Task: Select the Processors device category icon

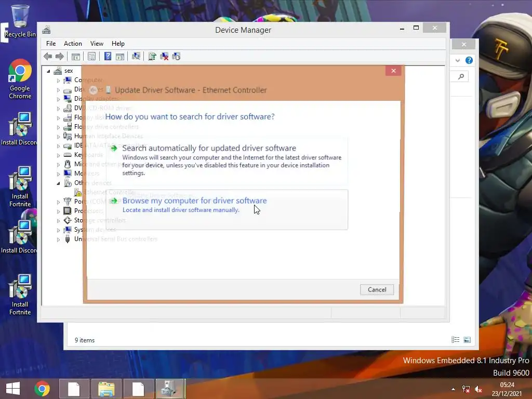Action: click(x=68, y=211)
